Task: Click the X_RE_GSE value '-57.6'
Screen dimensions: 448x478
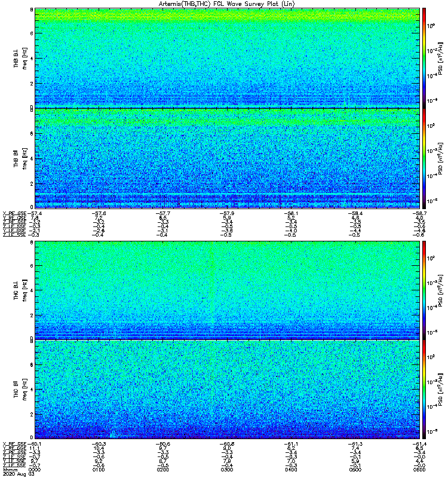Action: pyautogui.click(x=99, y=213)
